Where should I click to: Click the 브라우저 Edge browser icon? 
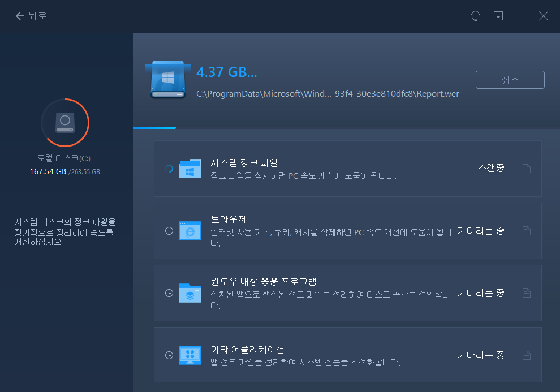[x=189, y=230]
